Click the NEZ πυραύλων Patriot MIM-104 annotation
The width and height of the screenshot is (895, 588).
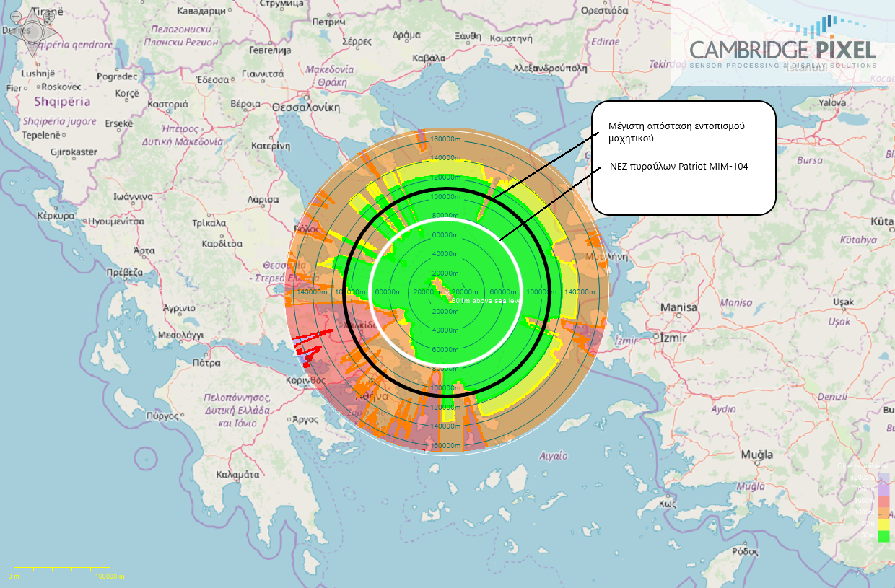(678, 166)
